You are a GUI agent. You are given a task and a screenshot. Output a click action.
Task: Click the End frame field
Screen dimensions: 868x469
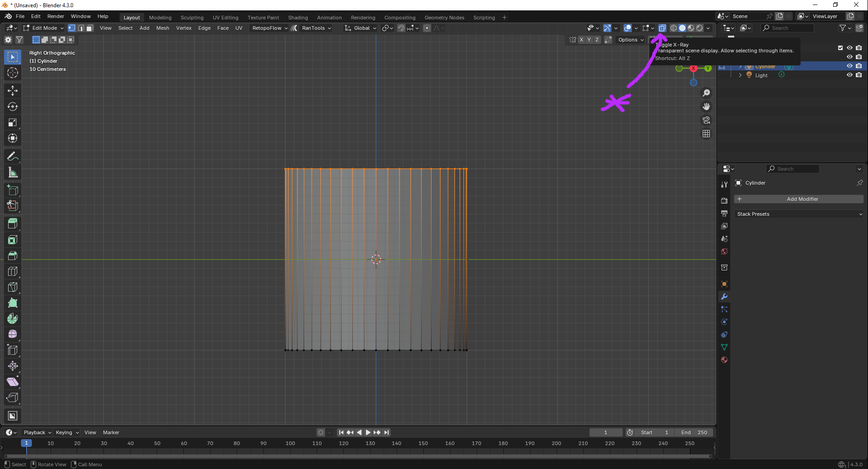(694, 432)
